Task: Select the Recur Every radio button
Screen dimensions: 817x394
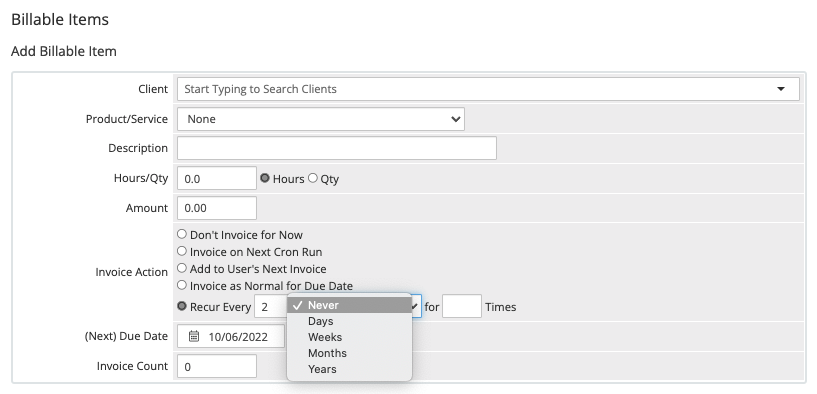Action: click(x=182, y=306)
